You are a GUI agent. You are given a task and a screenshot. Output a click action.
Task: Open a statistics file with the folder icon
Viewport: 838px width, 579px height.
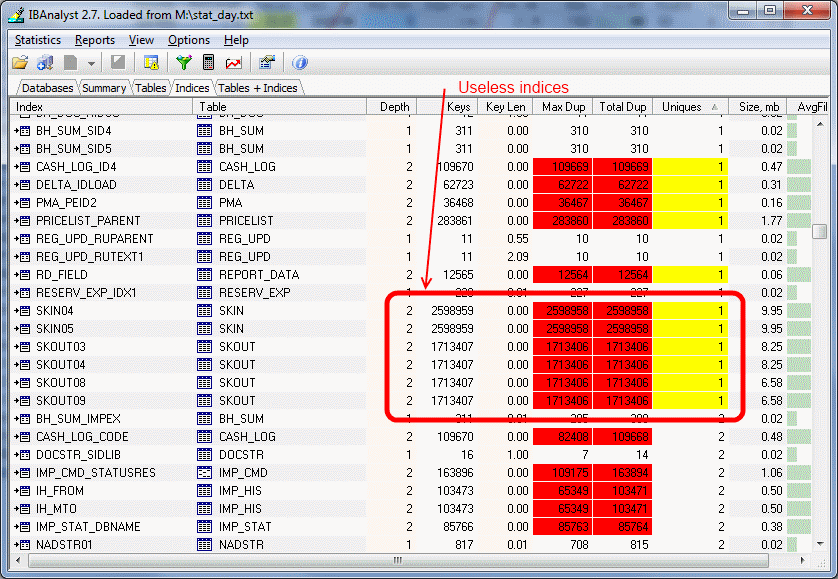point(20,63)
